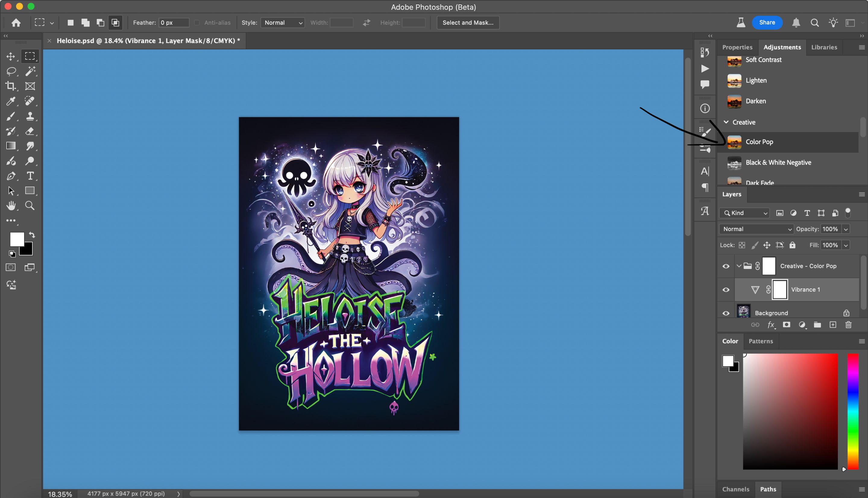This screenshot has width=868, height=498.
Task: Select the Frame tool
Action: [x=30, y=86]
